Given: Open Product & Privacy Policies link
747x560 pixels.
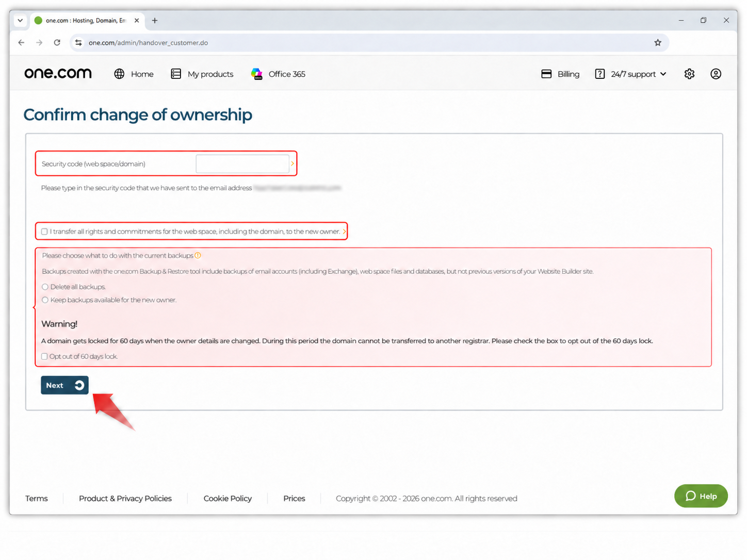Looking at the screenshot, I should pos(125,498).
